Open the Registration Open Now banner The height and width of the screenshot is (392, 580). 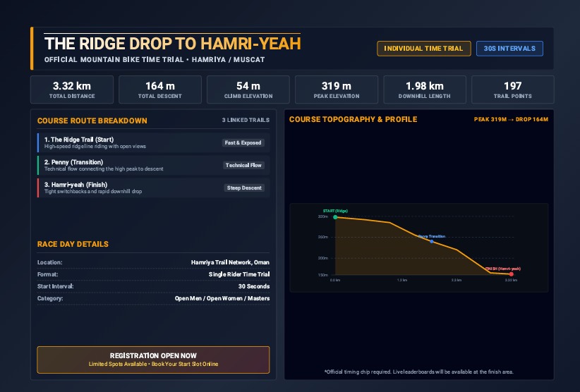[x=153, y=360]
